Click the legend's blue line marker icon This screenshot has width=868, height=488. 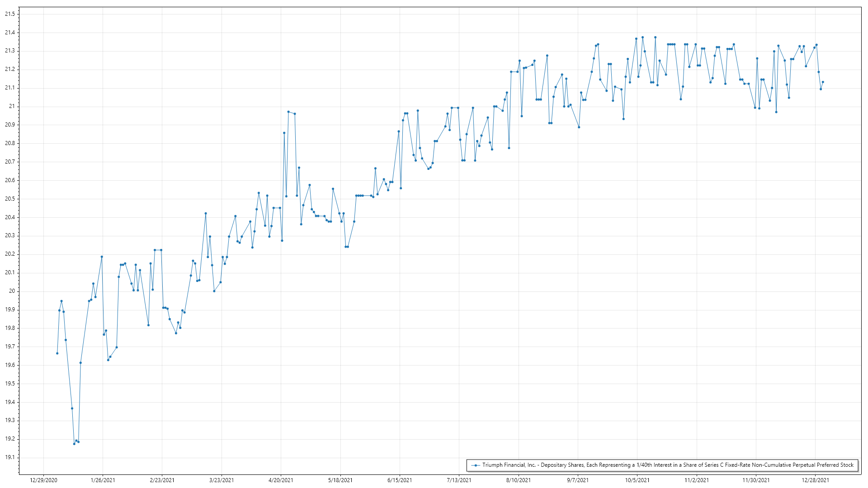click(475, 465)
